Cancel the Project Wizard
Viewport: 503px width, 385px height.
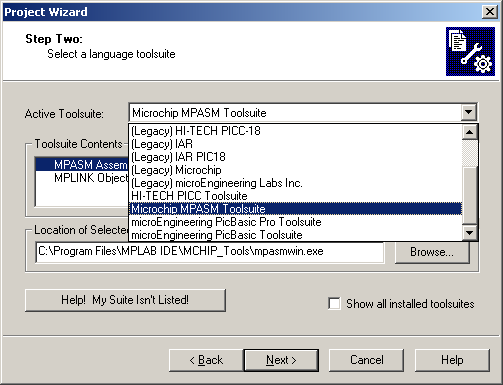click(366, 360)
